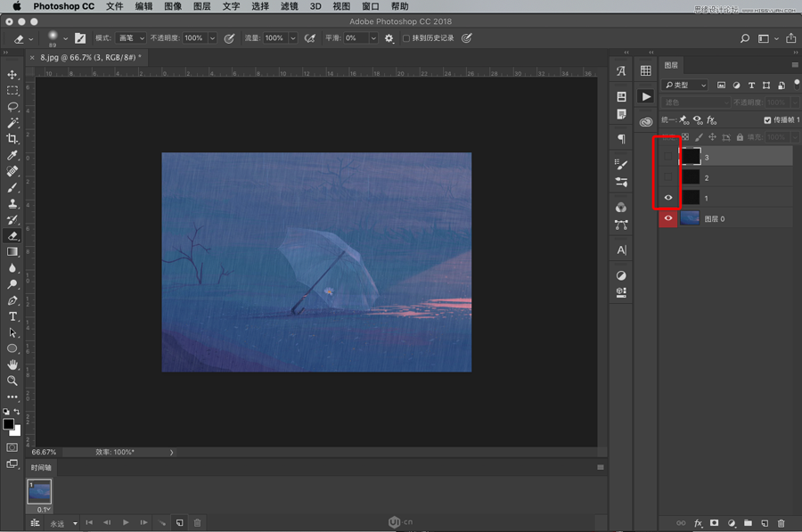The width and height of the screenshot is (802, 532).
Task: Show layer 3 visibility
Action: (x=668, y=157)
